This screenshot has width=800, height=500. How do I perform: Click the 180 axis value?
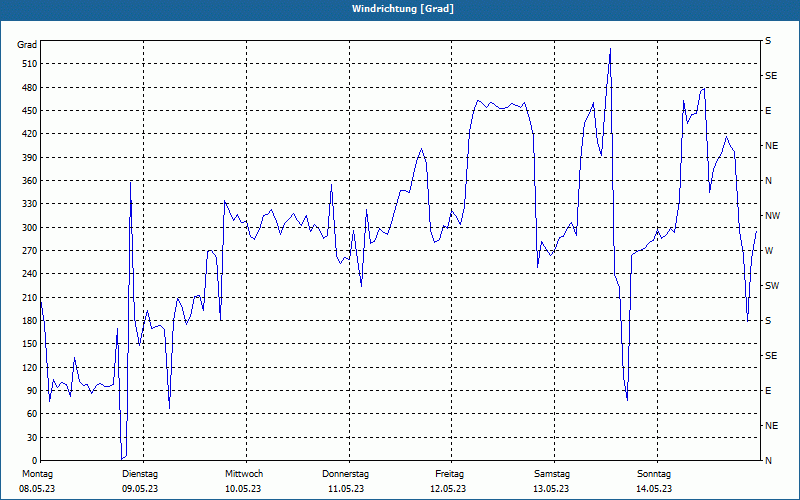pos(30,320)
